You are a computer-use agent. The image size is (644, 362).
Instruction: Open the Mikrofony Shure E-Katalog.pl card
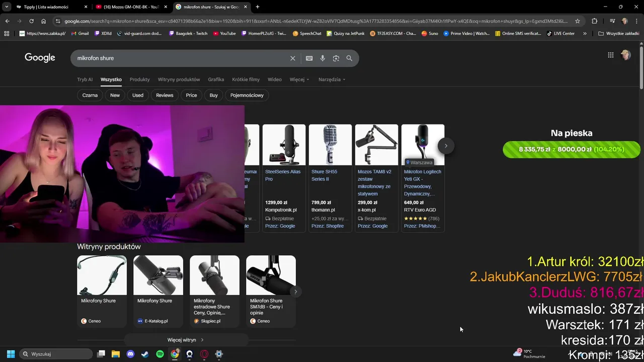[x=158, y=291]
